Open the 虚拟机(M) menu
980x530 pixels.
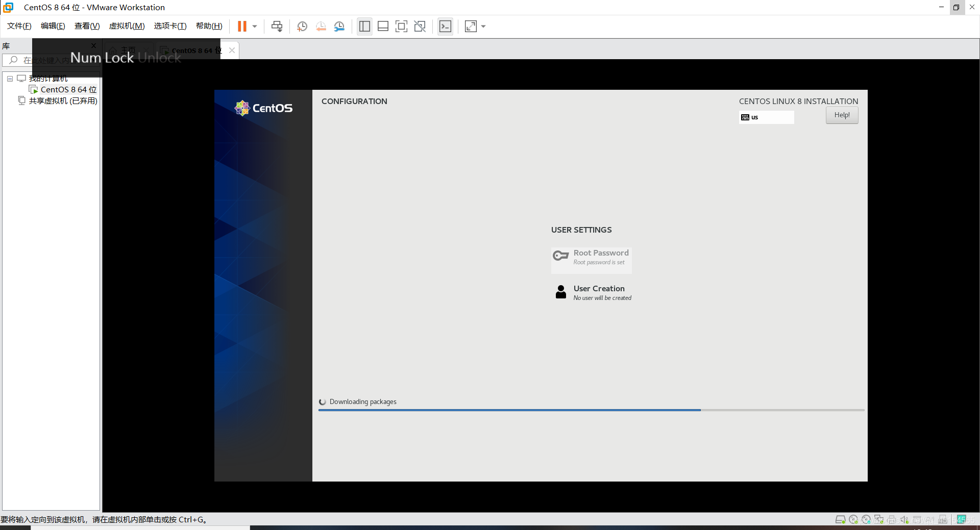(127, 26)
